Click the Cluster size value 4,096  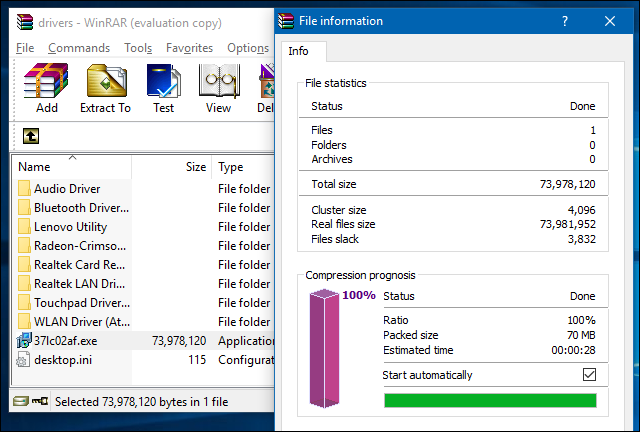581,210
